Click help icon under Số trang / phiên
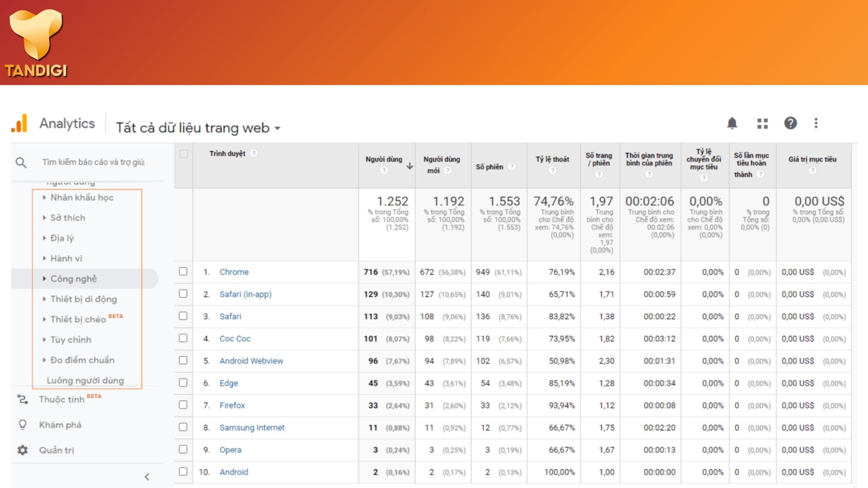 (599, 174)
